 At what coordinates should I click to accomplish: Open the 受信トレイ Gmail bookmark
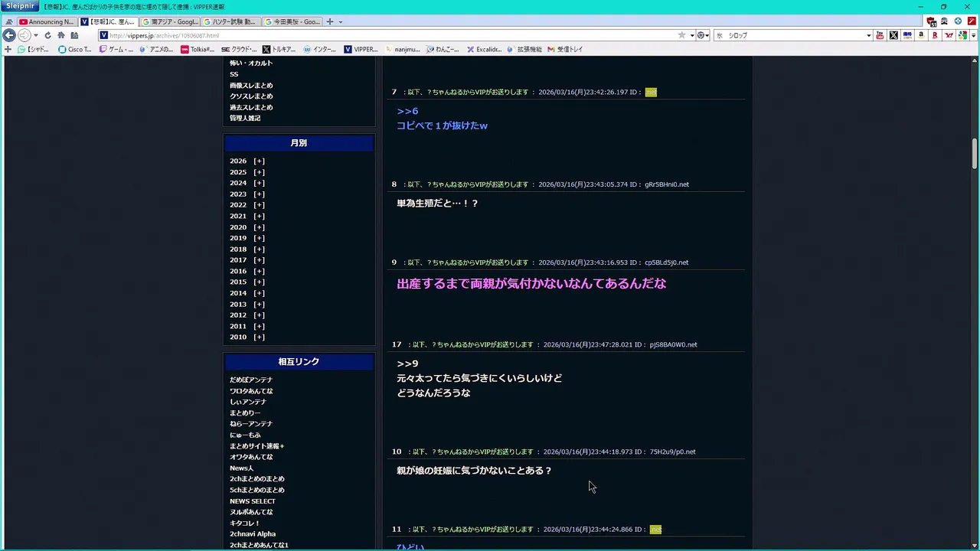[565, 49]
